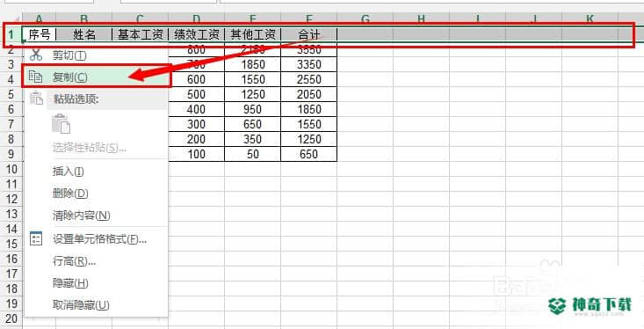This screenshot has width=644, height=329.
Task: Choose 隐藏(H) from the context menu
Action: [x=70, y=283]
